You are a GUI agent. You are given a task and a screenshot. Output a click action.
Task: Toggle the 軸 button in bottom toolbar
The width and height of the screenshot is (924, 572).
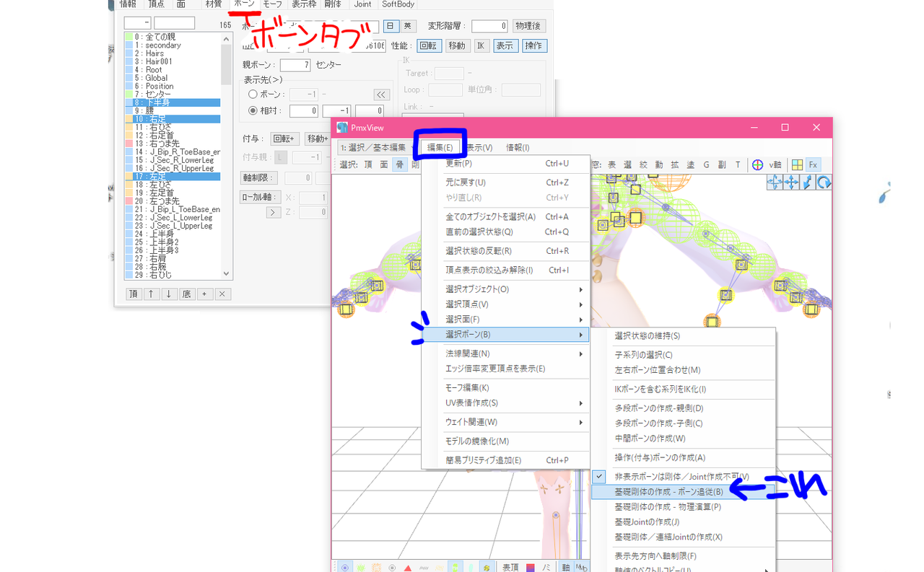(x=566, y=568)
